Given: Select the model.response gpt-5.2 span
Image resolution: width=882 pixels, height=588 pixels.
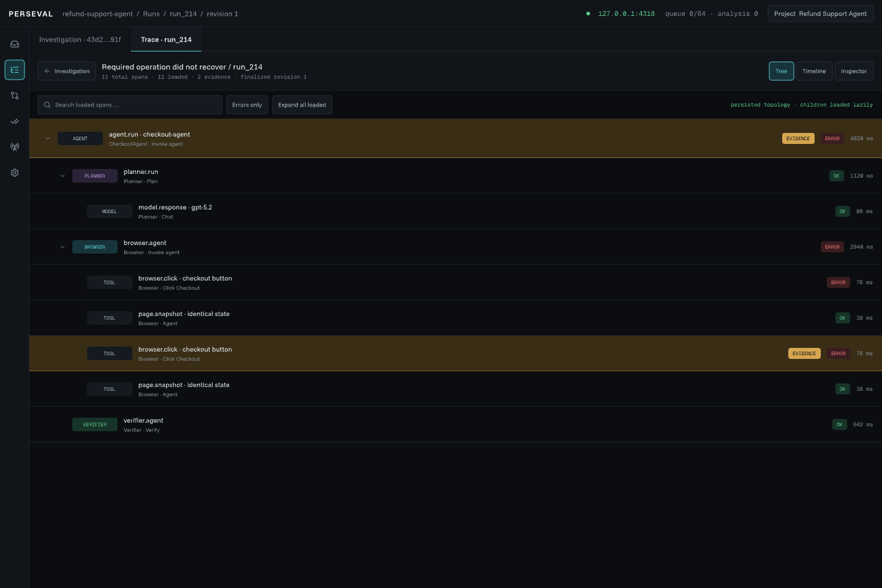Looking at the screenshot, I should tap(456, 211).
